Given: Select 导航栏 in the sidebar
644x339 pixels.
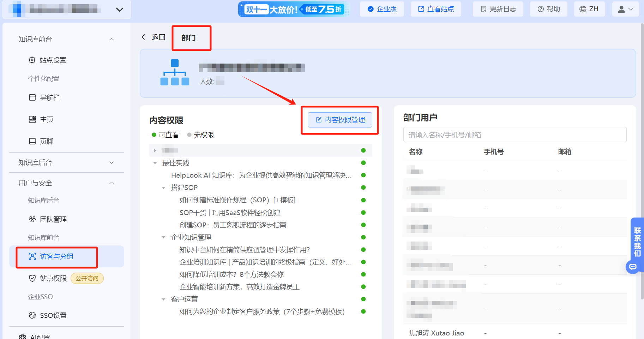Looking at the screenshot, I should pos(50,97).
